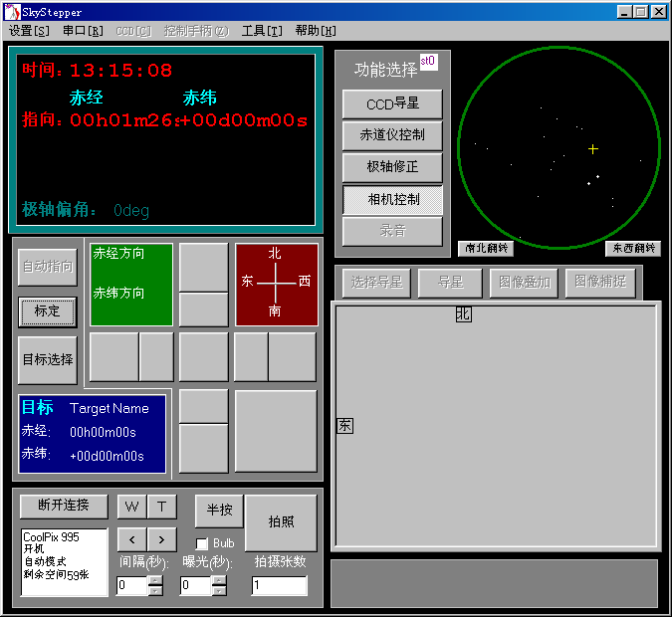Click the W zoom-wide camera button
Viewport: 672px width, 617px height.
[x=131, y=507]
